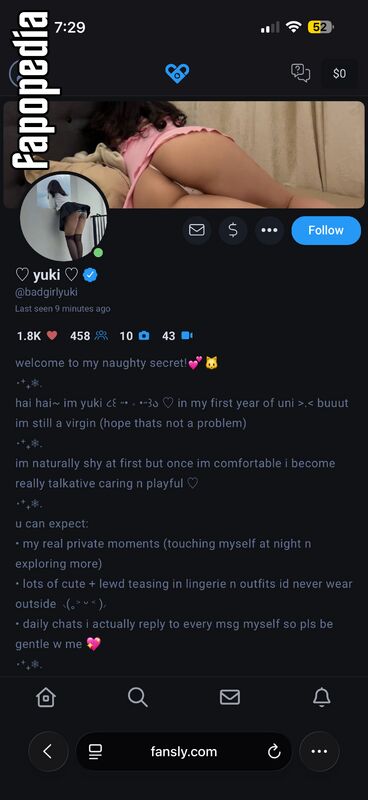Open the three-dot profile options

tap(269, 230)
